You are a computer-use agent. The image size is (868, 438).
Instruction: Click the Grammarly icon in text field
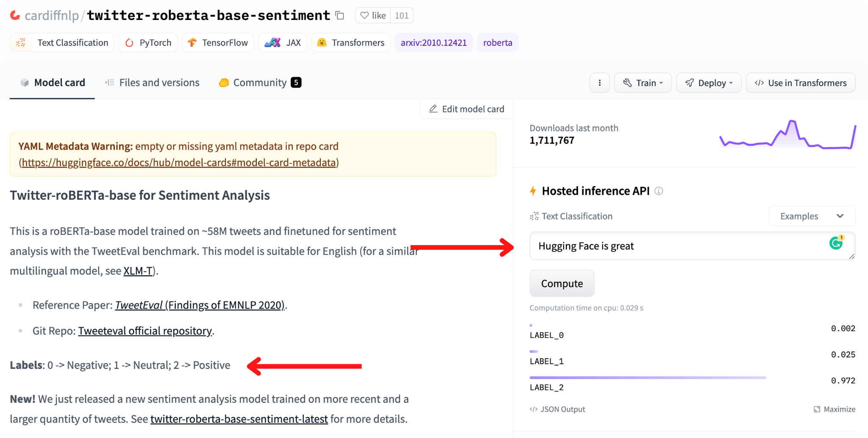pyautogui.click(x=836, y=243)
